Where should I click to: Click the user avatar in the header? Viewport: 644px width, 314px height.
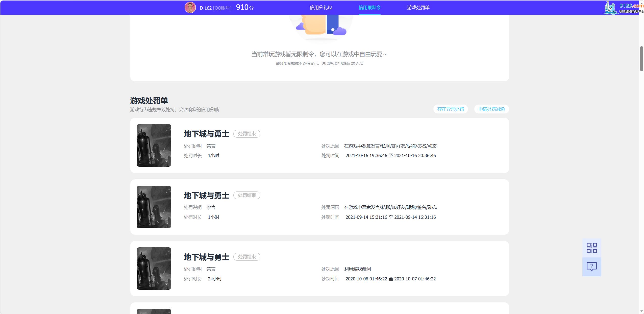[190, 8]
